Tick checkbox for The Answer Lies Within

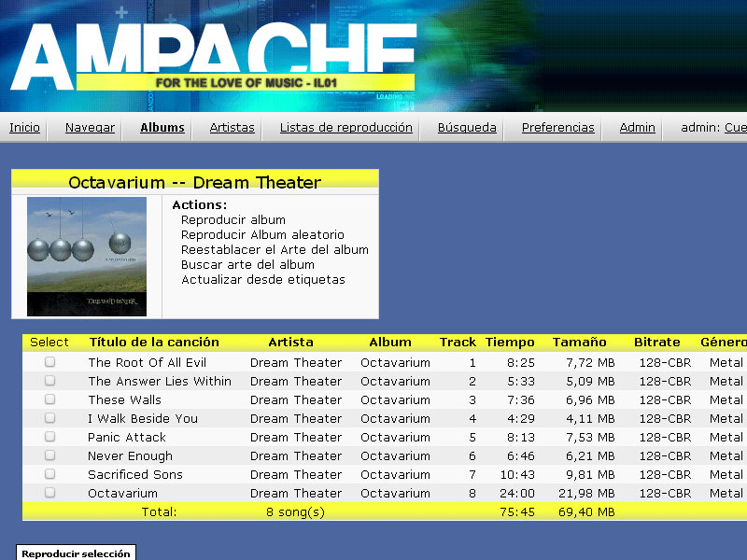pos(50,381)
